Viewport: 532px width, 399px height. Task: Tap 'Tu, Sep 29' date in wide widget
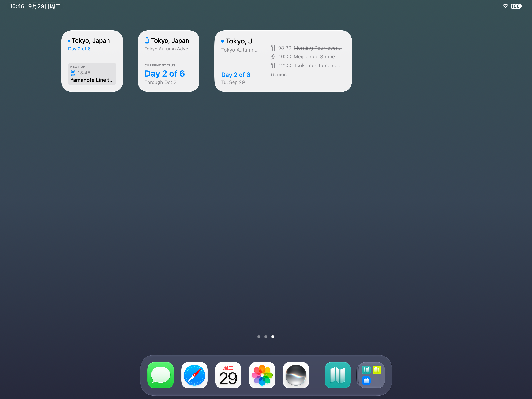(x=233, y=82)
